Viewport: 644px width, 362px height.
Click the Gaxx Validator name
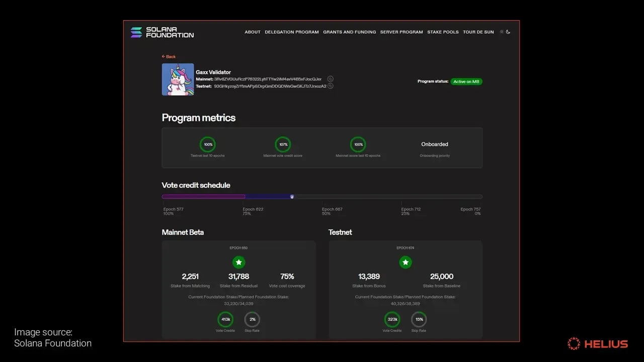click(x=213, y=72)
